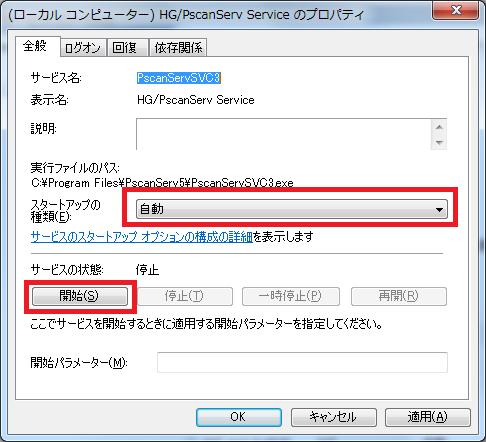The image size is (486, 442).
Task: Click the 停止(T) button
Action: pos(185,296)
